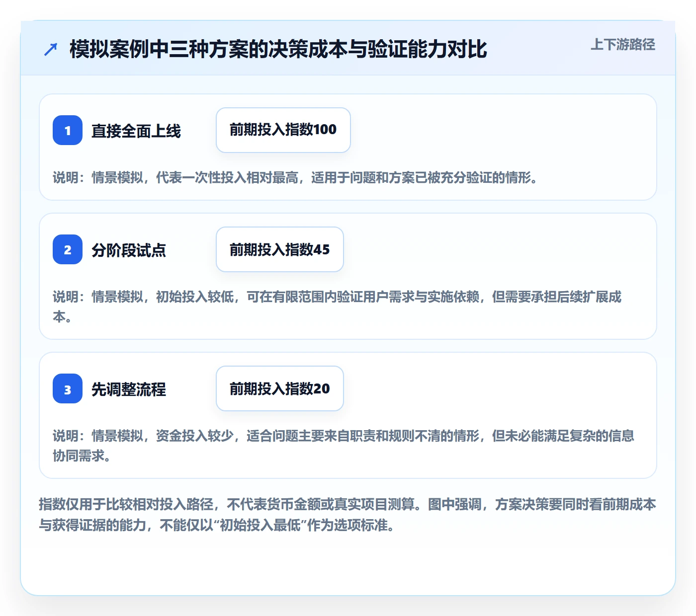The width and height of the screenshot is (696, 616).
Task: Click the title 模拟案例中三种方案的决策成本与验证能力对比
Action: tap(278, 49)
